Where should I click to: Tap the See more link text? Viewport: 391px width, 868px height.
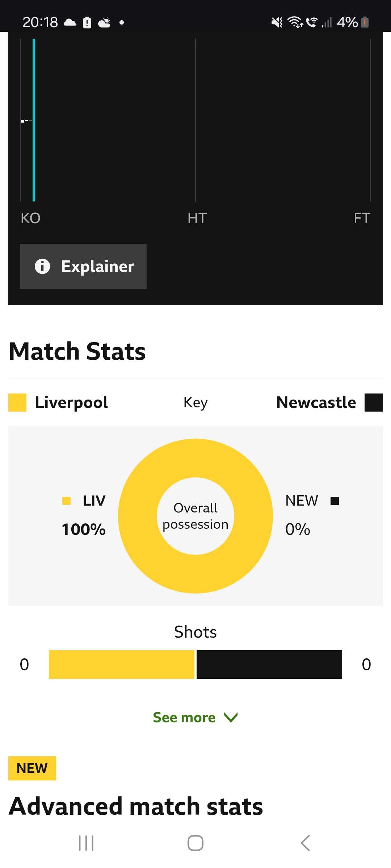click(184, 717)
